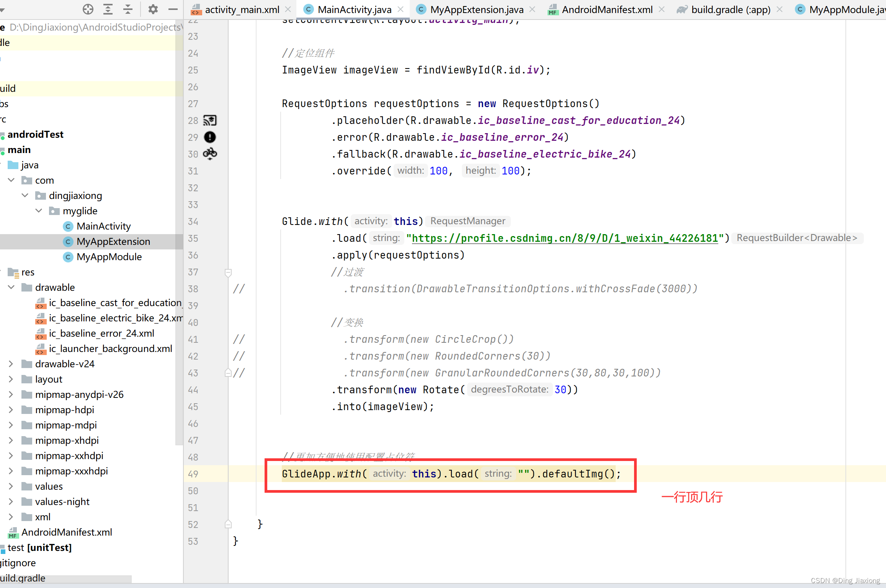Open project panel settings gear
Image resolution: width=886 pixels, height=588 pixels.
click(153, 9)
